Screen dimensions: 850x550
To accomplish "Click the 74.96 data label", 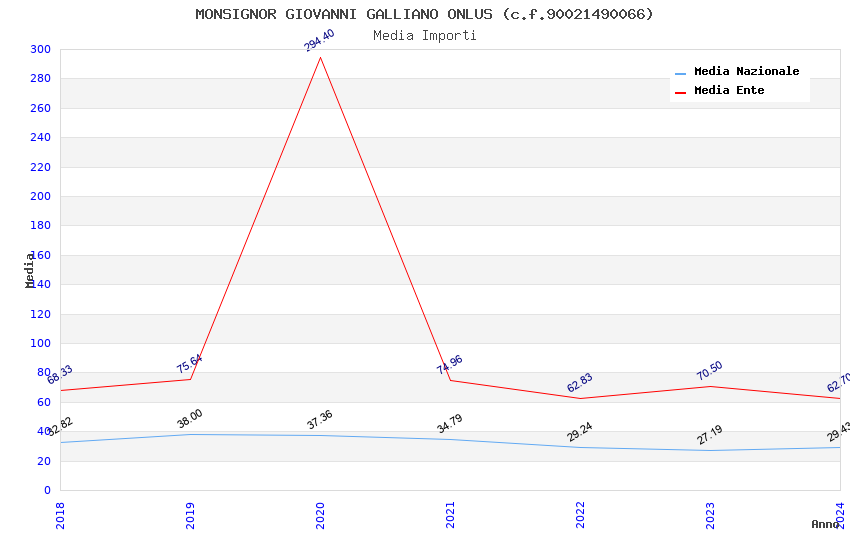I will [x=449, y=364].
